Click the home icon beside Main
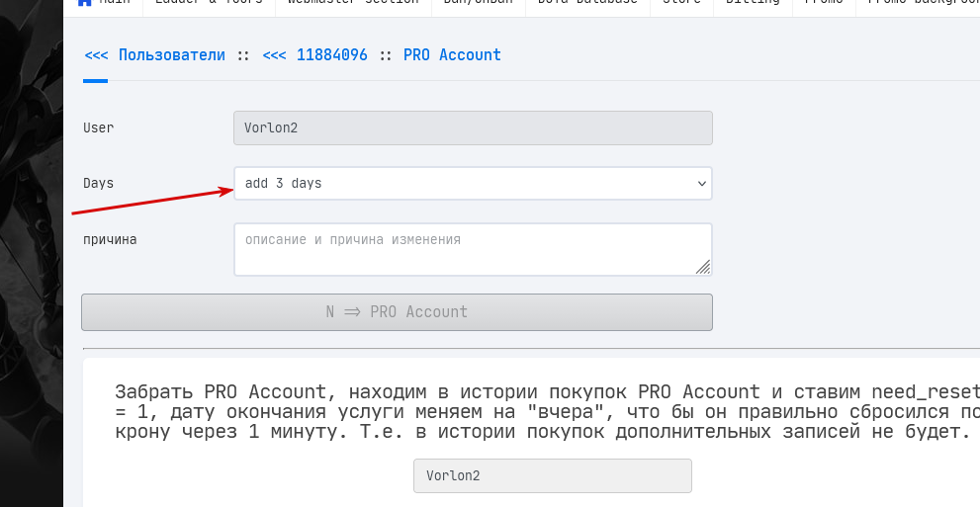 [84, 3]
